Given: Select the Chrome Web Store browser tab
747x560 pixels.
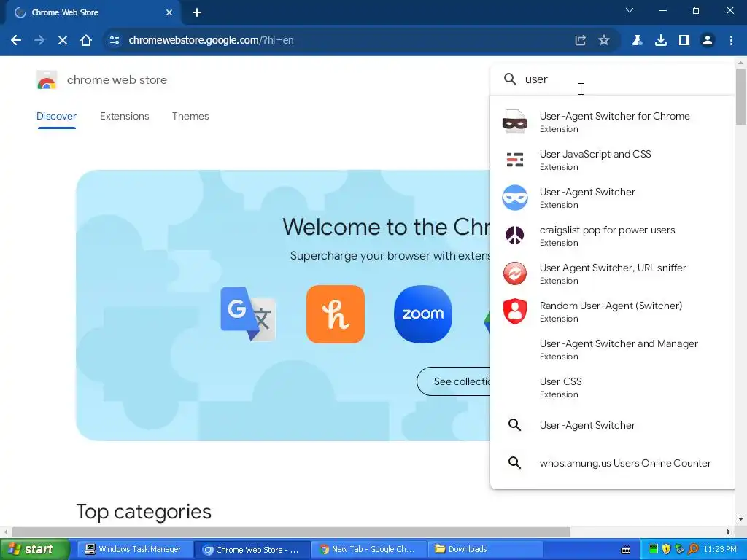Looking at the screenshot, I should 93,13.
